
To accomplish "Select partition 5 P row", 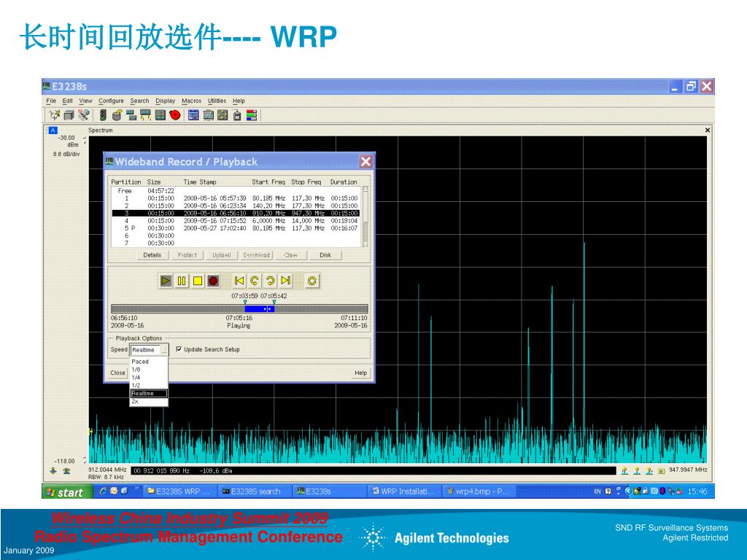I will pyautogui.click(x=236, y=228).
